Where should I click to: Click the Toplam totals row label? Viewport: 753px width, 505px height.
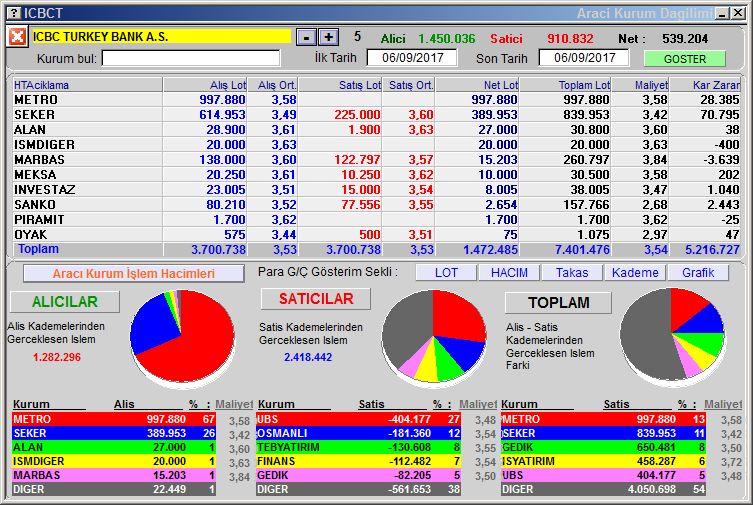[38, 249]
